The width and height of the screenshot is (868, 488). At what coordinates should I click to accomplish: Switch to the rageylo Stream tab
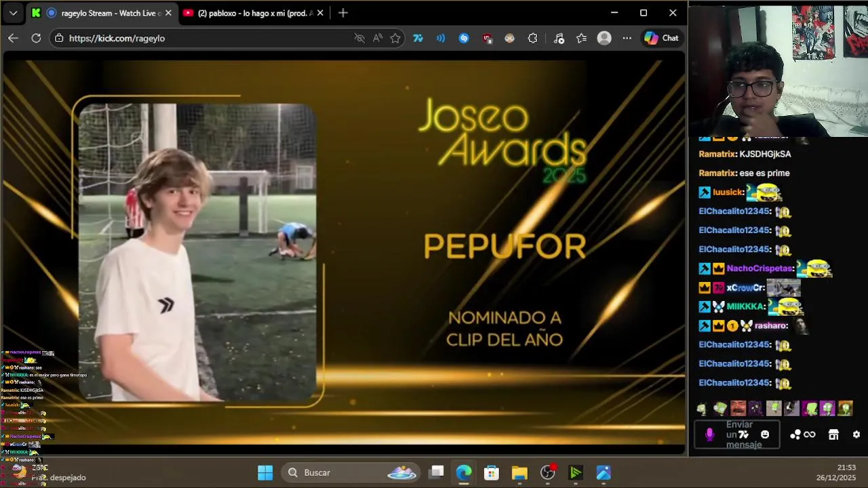[x=102, y=13]
